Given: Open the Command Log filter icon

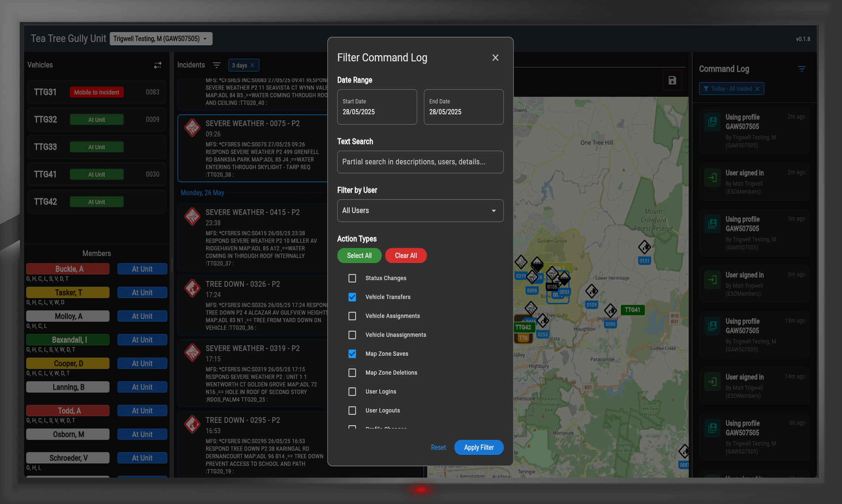Looking at the screenshot, I should tap(802, 69).
